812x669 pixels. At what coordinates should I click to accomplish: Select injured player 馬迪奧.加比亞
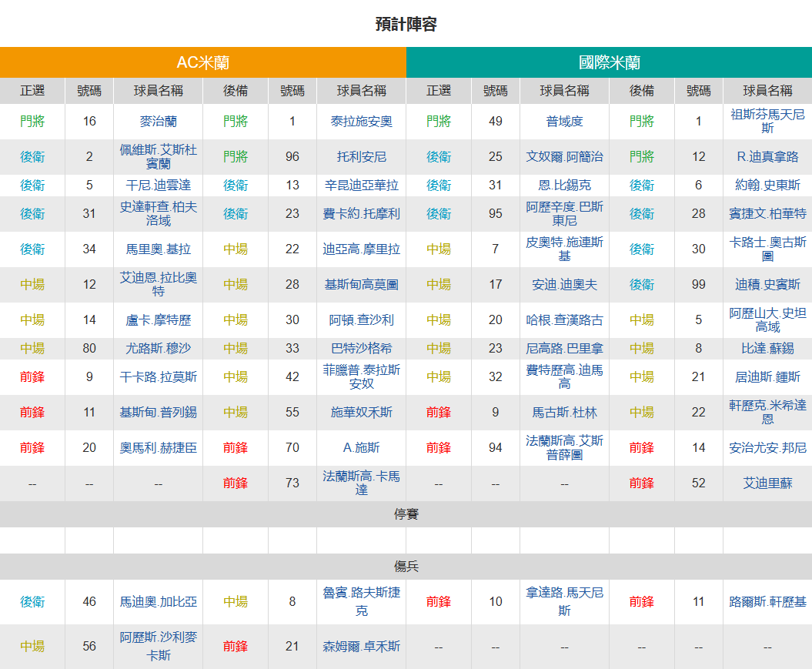point(158,602)
